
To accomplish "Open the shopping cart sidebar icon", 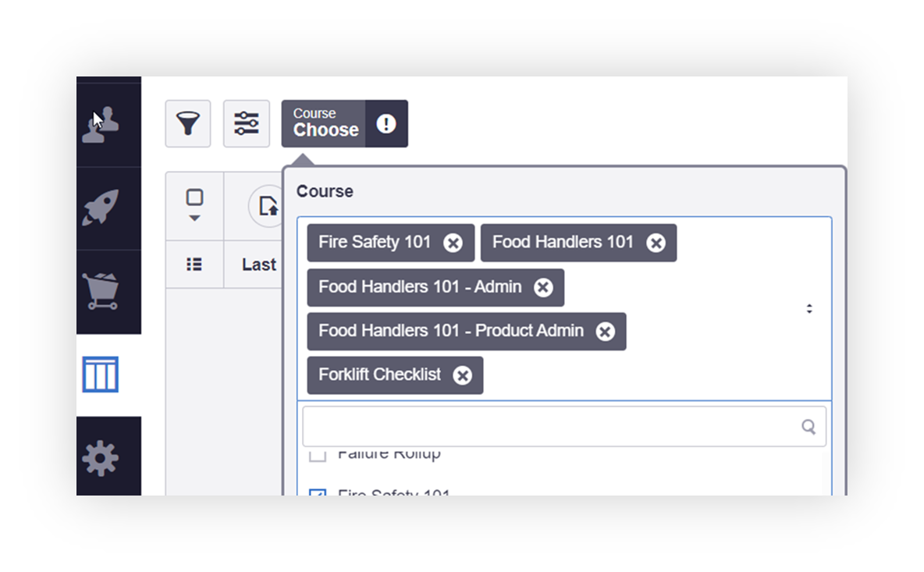I will click(x=101, y=291).
